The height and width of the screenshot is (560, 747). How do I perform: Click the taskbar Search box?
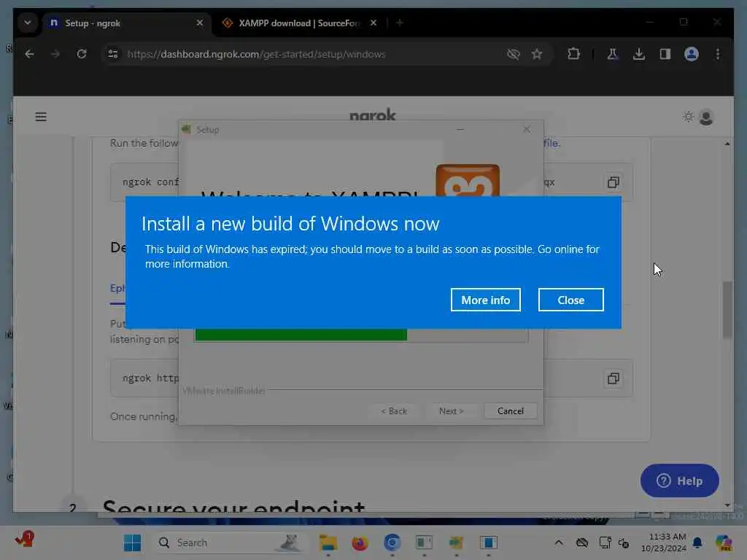coord(230,542)
